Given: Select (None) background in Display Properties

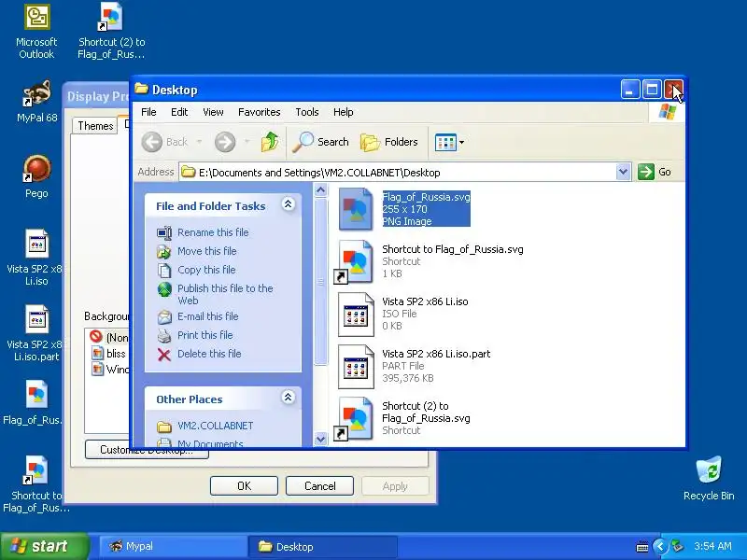Looking at the screenshot, I should coord(108,337).
